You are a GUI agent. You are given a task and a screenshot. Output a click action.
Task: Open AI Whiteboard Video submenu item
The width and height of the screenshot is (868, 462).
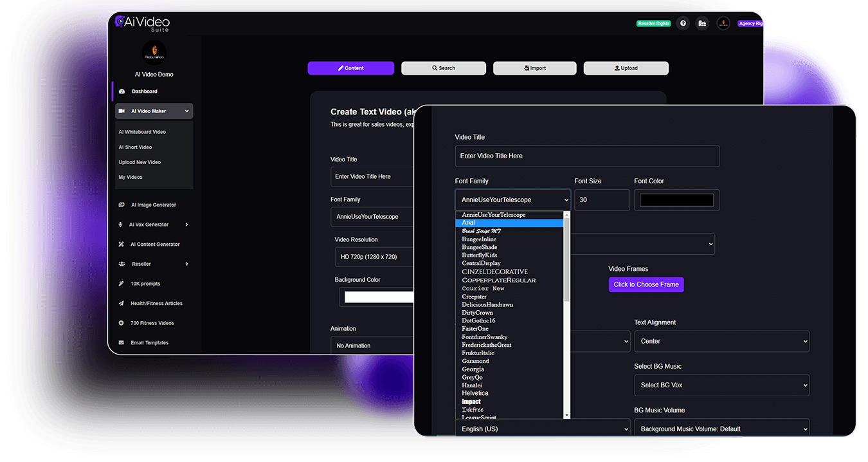pyautogui.click(x=142, y=132)
